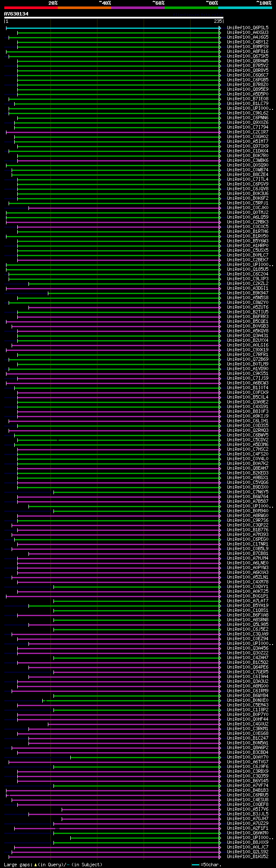Image resolution: width=276 pixels, height=868 pixels.
Task: Select subject UniRef100_B0NXE0
Action: coord(248,701)
